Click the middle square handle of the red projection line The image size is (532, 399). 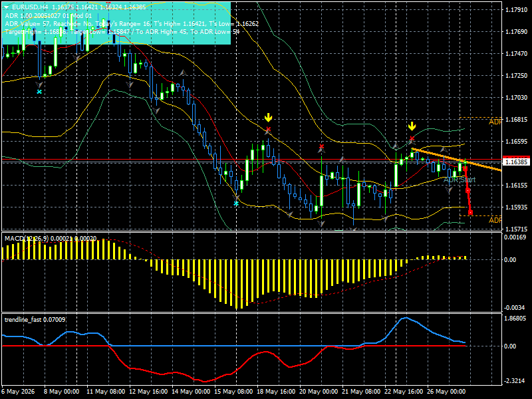[468, 191]
